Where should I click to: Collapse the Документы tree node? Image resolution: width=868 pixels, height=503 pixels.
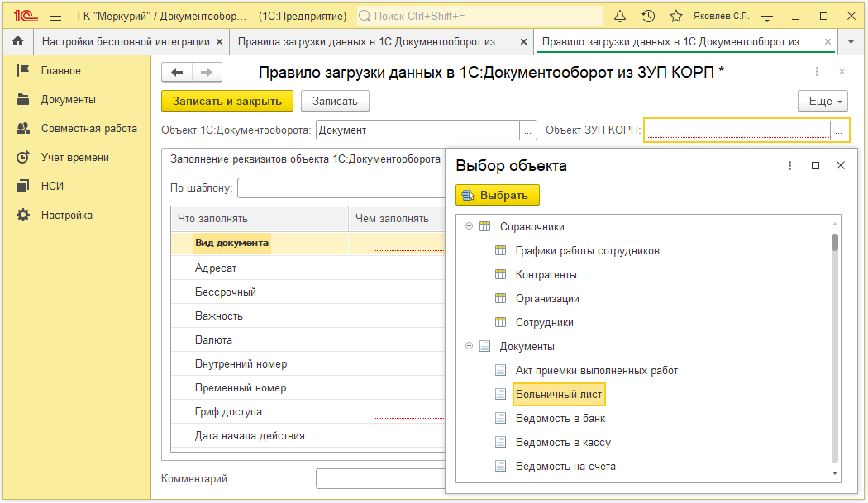469,346
